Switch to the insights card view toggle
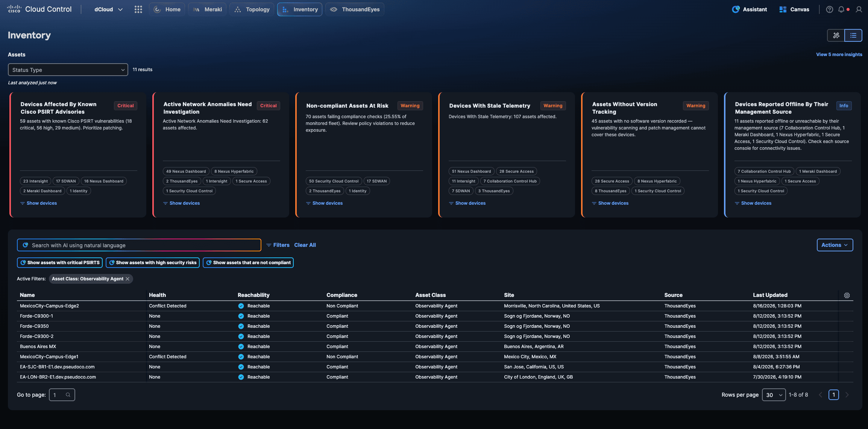868x429 pixels. (x=836, y=35)
